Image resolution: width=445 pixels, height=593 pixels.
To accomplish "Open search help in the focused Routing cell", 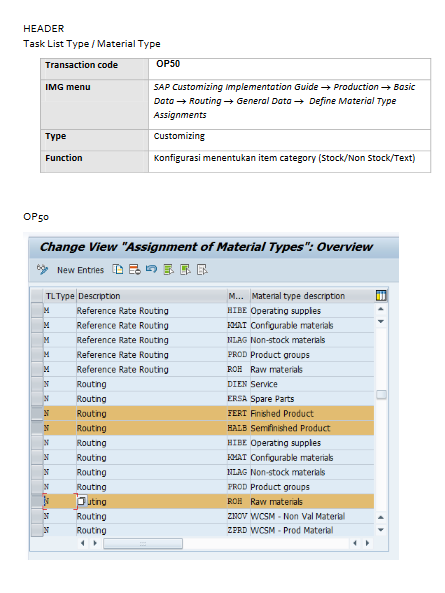I will pyautogui.click(x=82, y=501).
